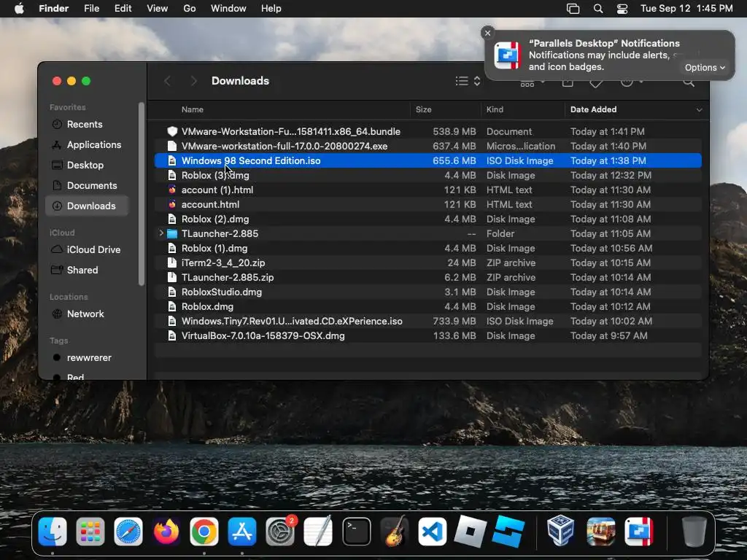Expand the TLauncher-2.885 folder disclosure arrow

coord(161,233)
